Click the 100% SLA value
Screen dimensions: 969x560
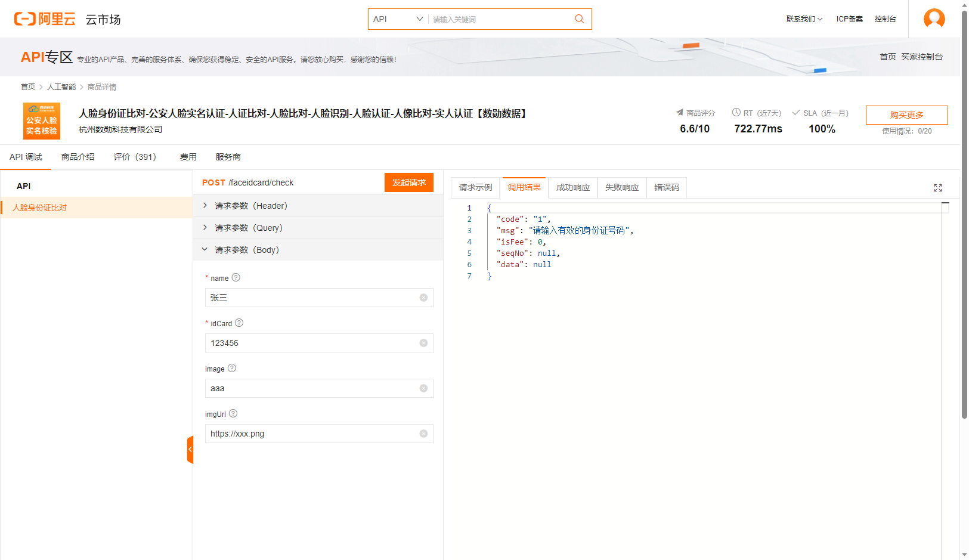(822, 129)
